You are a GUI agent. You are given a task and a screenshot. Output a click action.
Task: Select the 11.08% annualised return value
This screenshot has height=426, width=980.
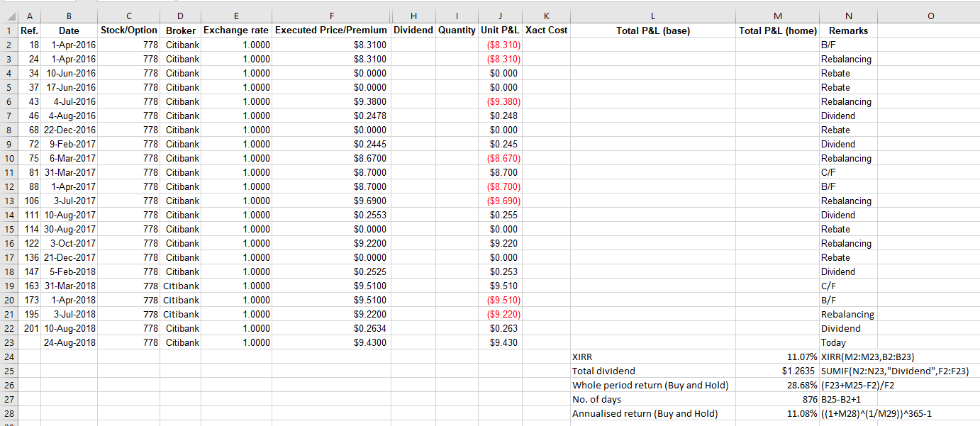pyautogui.click(x=777, y=413)
